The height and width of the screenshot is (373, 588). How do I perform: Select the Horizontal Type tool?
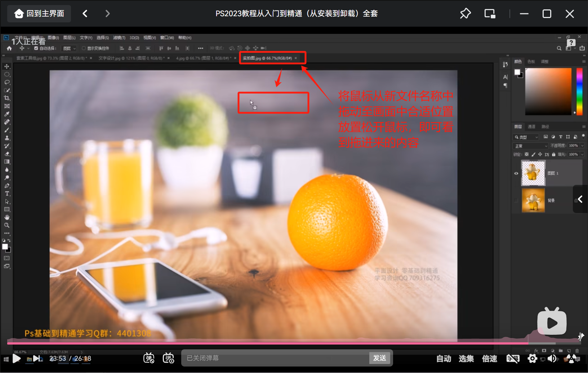(7, 194)
